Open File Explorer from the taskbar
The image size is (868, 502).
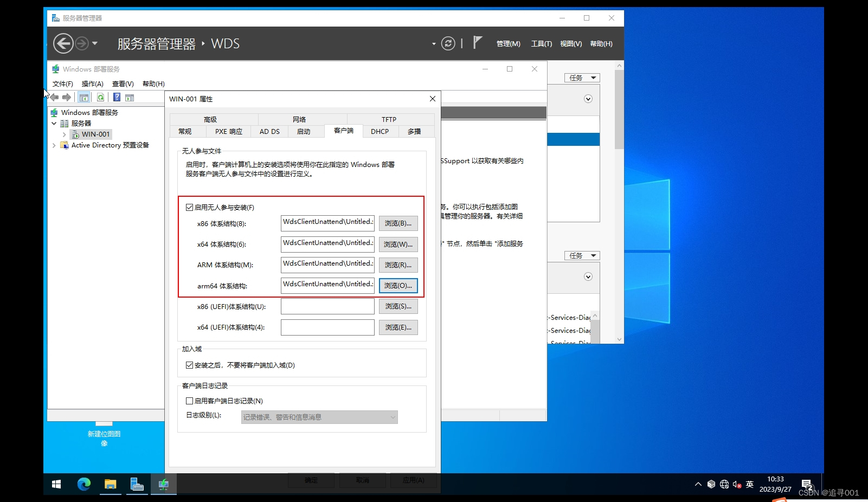[111, 484]
